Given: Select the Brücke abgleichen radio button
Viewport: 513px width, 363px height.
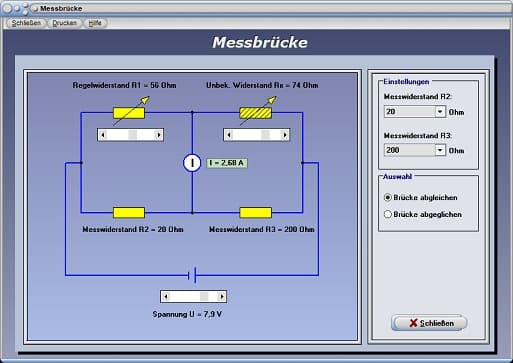Looking at the screenshot, I should tap(388, 197).
